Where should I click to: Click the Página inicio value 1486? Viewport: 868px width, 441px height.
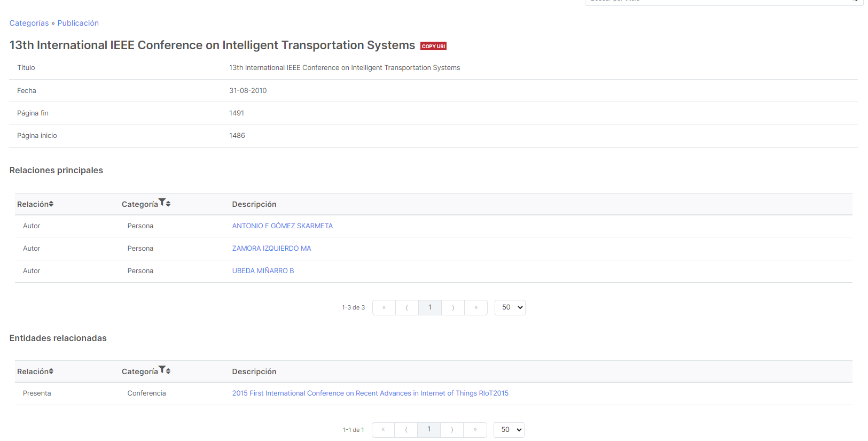tap(237, 136)
